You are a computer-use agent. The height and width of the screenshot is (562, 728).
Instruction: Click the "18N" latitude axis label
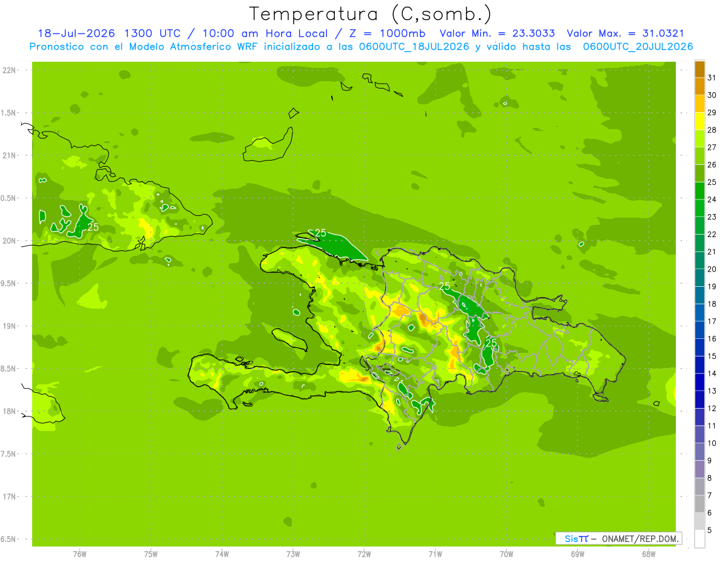pos(9,411)
